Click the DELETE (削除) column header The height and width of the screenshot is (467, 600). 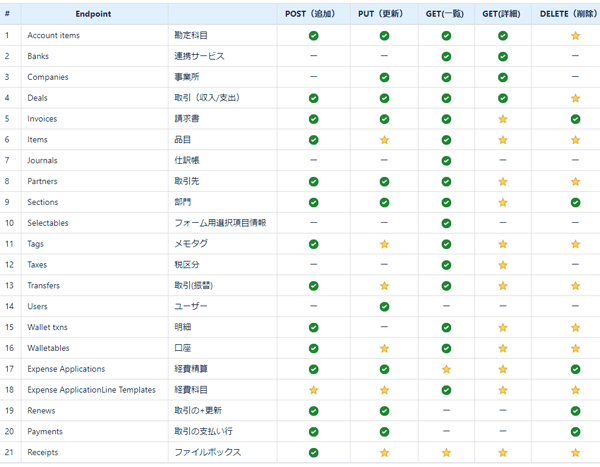click(569, 14)
